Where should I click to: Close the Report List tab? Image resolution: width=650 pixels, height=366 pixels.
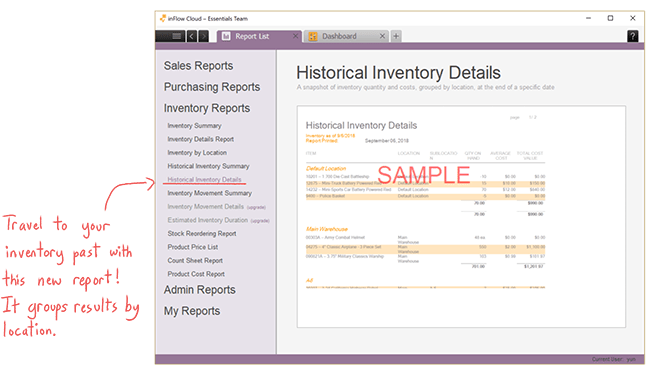[296, 36]
